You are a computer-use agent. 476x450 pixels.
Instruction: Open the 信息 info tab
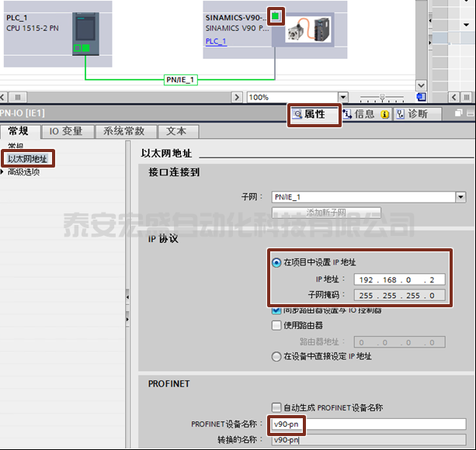click(366, 114)
